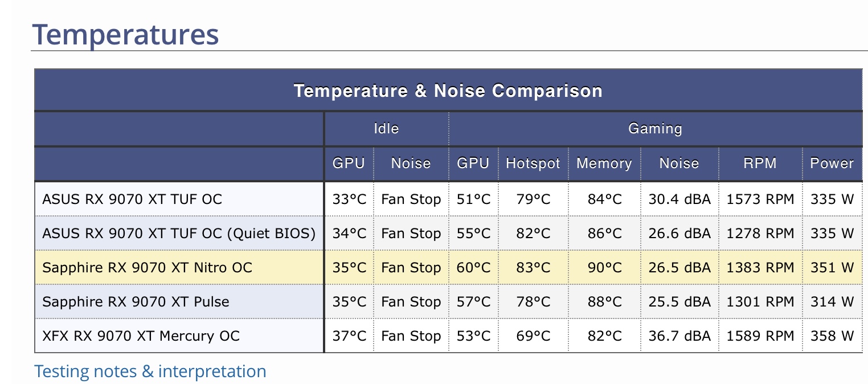The width and height of the screenshot is (868, 384).
Task: Click the Temperature & Noise Comparison table title
Action: click(448, 91)
